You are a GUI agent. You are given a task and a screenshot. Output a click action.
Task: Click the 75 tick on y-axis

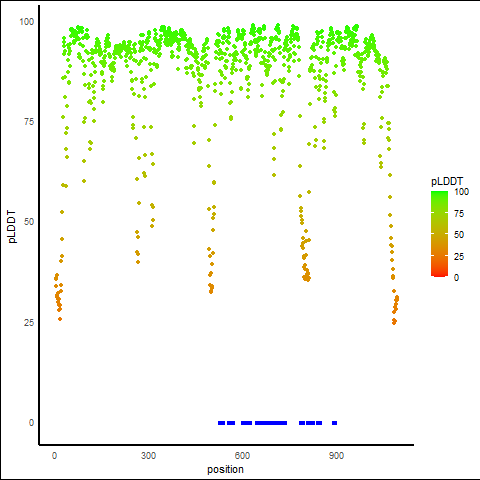29,122
